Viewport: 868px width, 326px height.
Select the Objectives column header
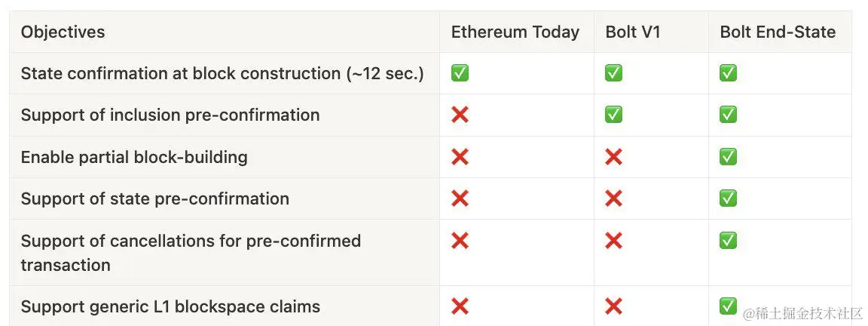[63, 32]
